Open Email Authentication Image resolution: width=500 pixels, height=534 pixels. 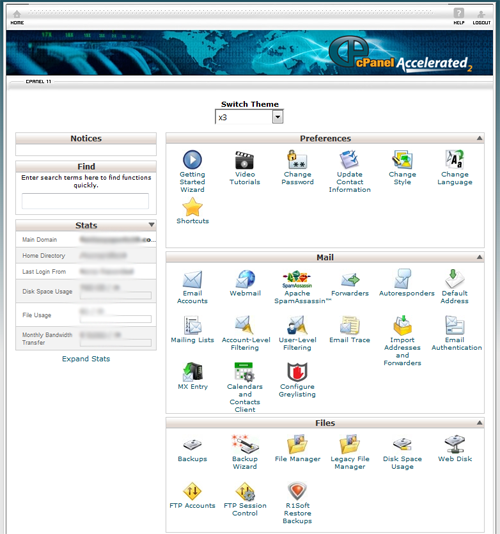(x=457, y=333)
